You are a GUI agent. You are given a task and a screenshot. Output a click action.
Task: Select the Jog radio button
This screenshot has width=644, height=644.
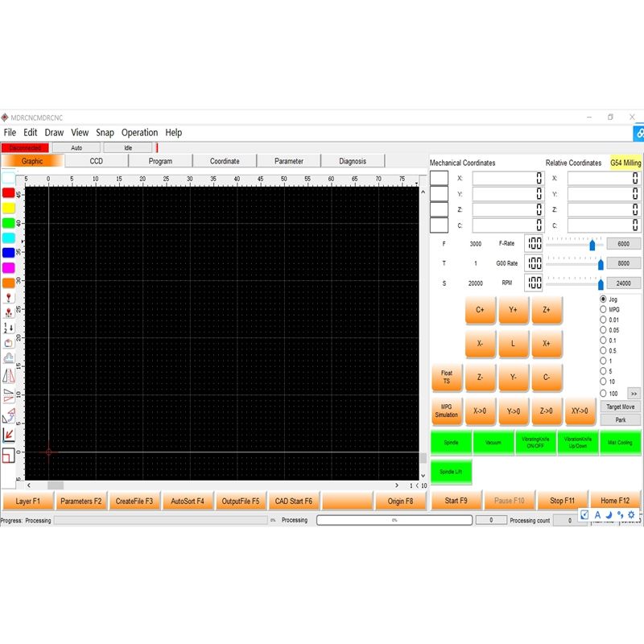(604, 299)
